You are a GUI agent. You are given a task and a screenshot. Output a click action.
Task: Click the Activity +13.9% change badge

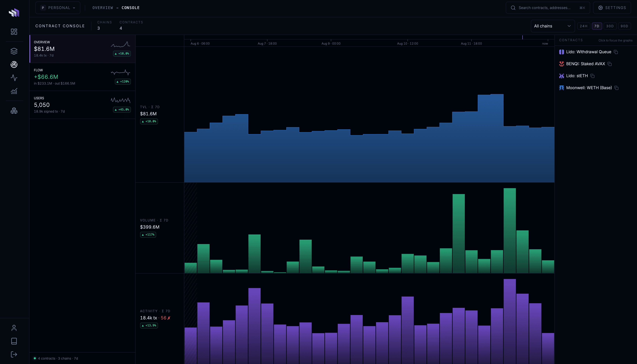point(149,325)
